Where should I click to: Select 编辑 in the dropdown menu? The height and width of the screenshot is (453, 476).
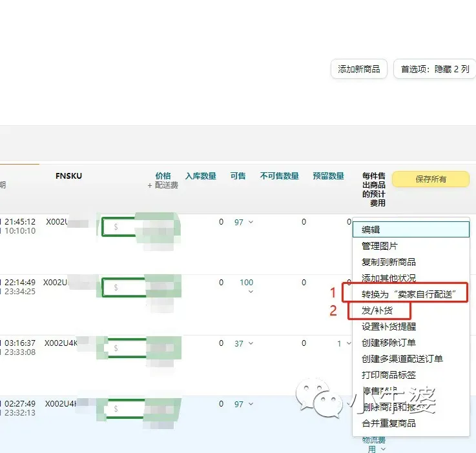pos(411,230)
